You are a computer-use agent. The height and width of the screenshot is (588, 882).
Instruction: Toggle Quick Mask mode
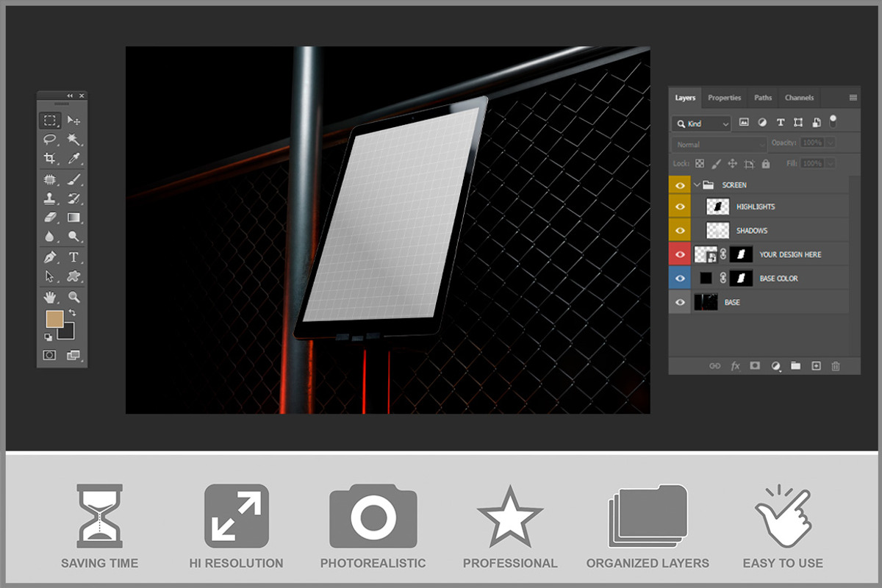point(50,355)
